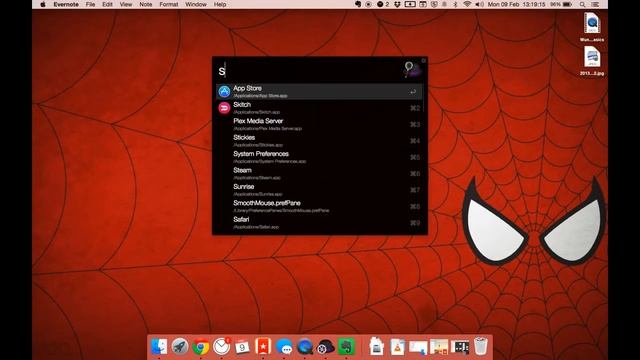Click the volume speaker icon in menu bar
Viewport: 640px width, 360px height.
pos(480,4)
